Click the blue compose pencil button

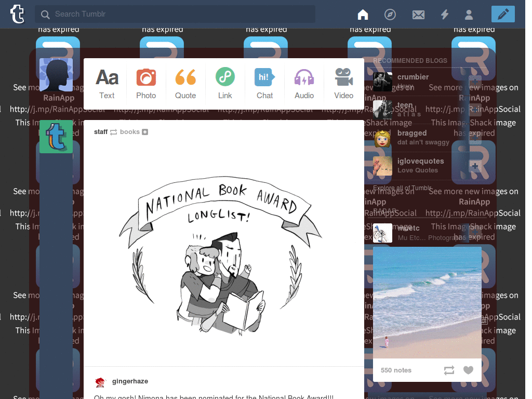tap(503, 14)
